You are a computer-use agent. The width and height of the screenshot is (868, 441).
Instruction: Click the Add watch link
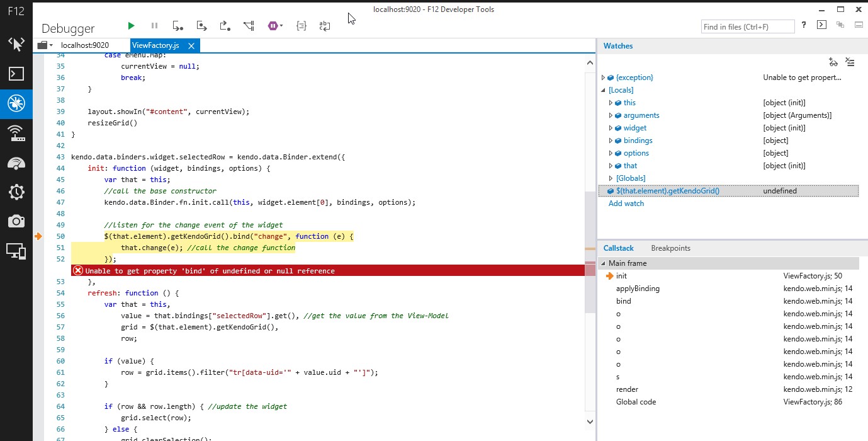click(x=626, y=203)
